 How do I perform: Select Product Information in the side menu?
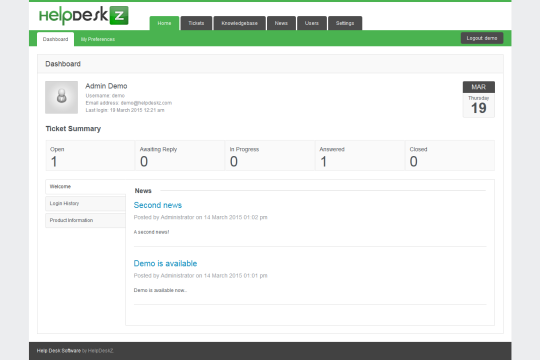click(x=85, y=220)
